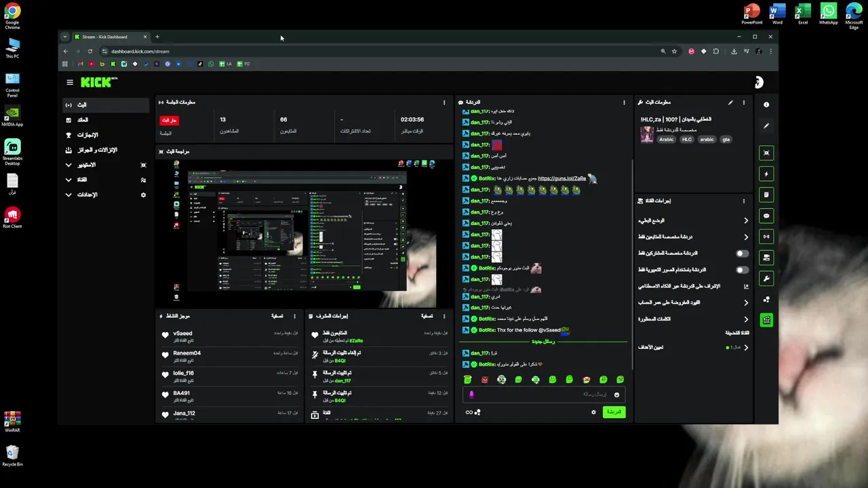Toggle the stream preview widget icon in right toolbar
Screen dimensions: 868x488
[x=766, y=152]
